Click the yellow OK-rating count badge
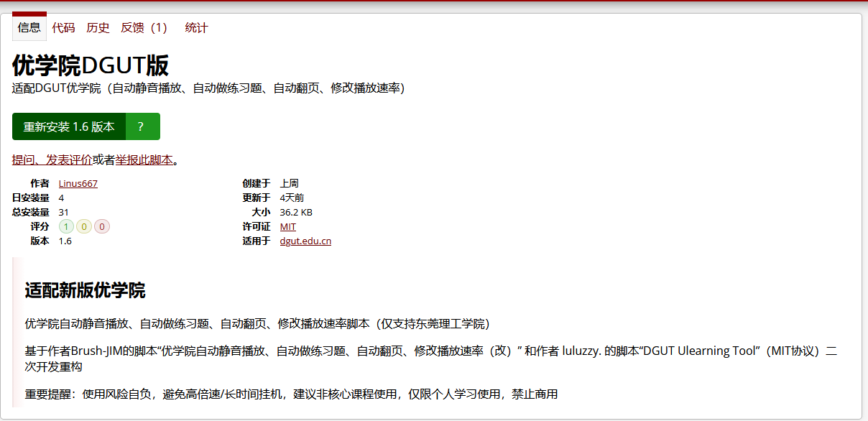The image size is (868, 421). tap(84, 227)
